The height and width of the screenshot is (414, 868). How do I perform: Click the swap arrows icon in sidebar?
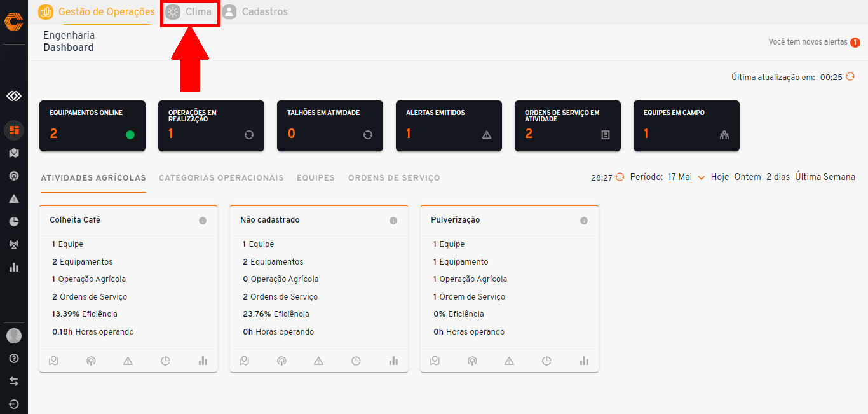tap(14, 382)
